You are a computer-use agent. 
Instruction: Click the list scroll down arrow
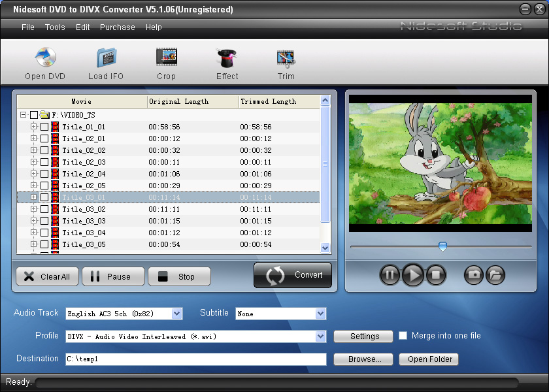(x=325, y=248)
